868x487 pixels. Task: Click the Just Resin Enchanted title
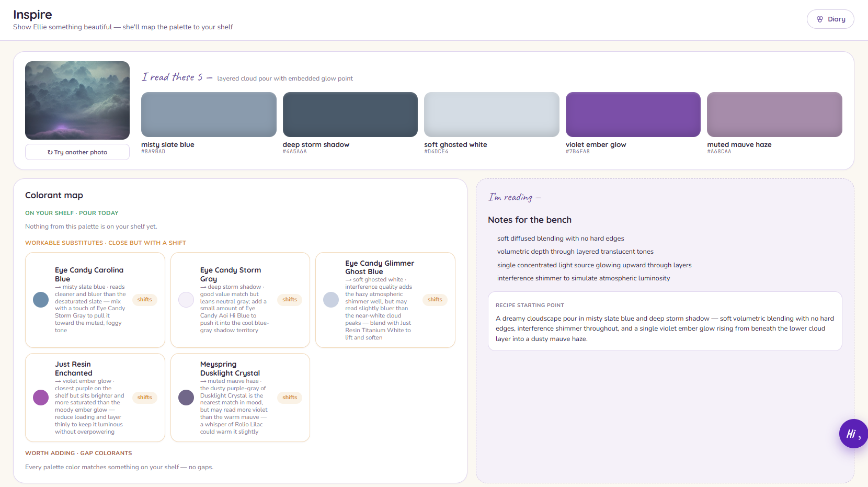click(x=74, y=369)
